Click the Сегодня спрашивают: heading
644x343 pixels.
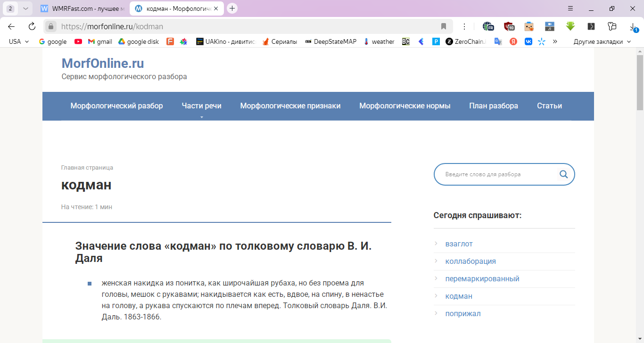tap(478, 216)
